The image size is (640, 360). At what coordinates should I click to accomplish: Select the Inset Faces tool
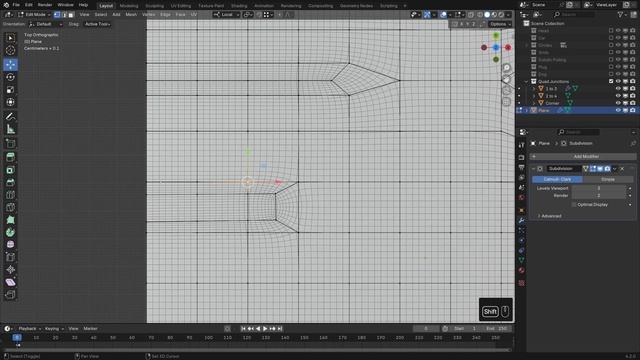click(10, 170)
